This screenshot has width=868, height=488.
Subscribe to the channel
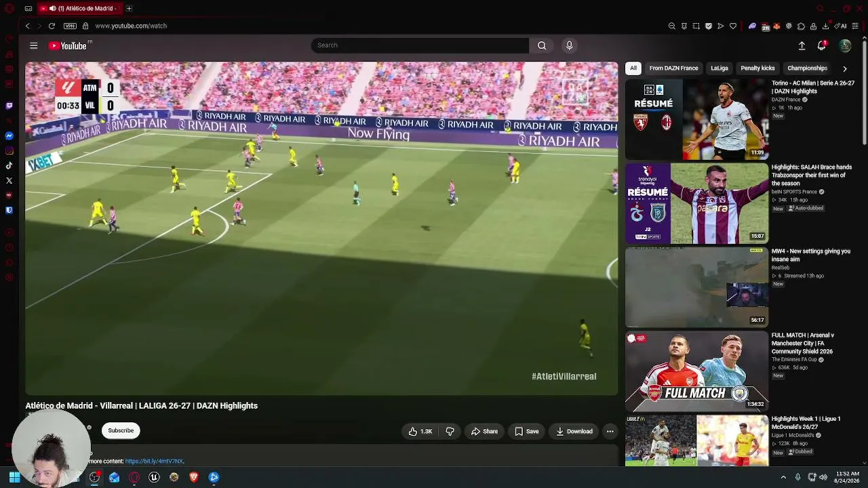pyautogui.click(x=121, y=430)
